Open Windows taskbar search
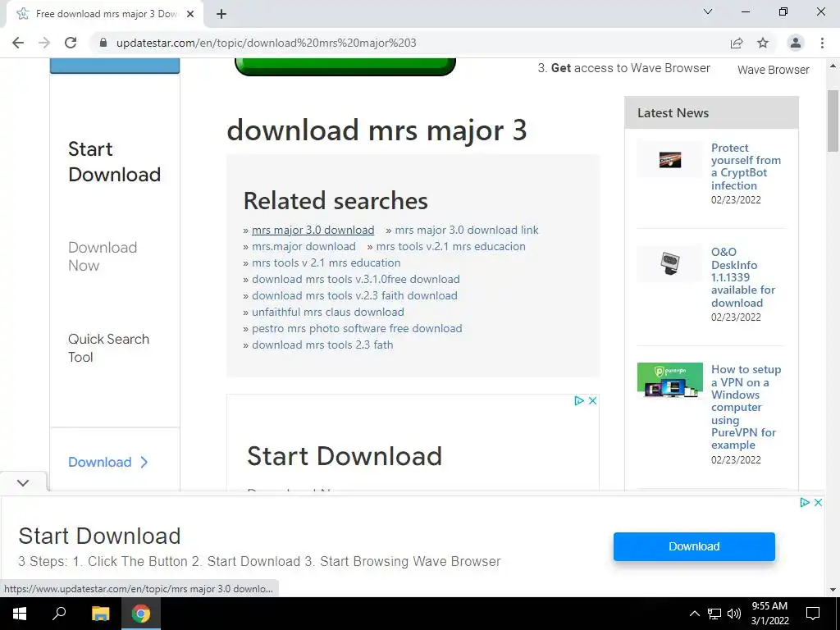This screenshot has width=840, height=630. click(59, 614)
